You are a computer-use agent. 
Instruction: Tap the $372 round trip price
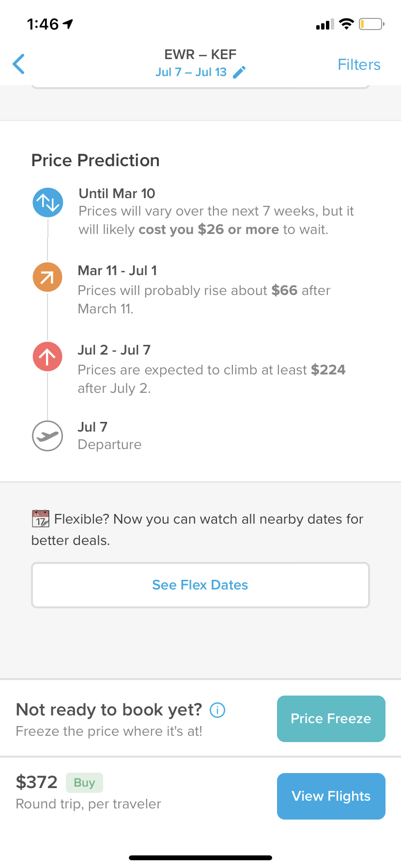pos(37,782)
